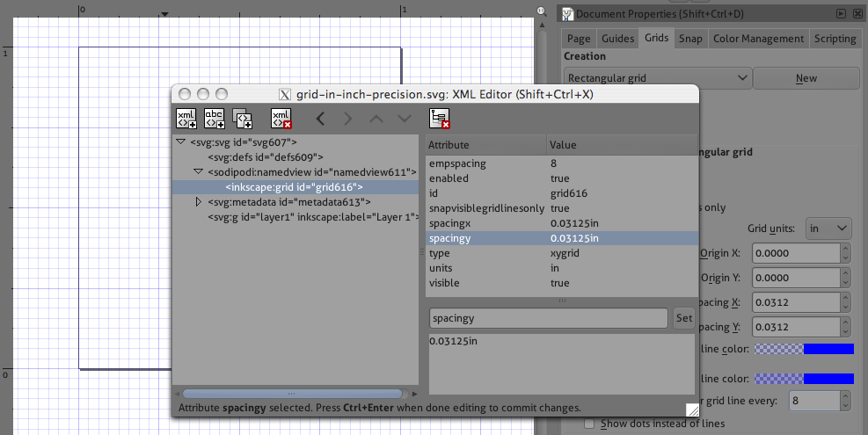Image resolution: width=868 pixels, height=435 pixels.
Task: Click the tree scrollbar left arrow
Action: pos(177,394)
